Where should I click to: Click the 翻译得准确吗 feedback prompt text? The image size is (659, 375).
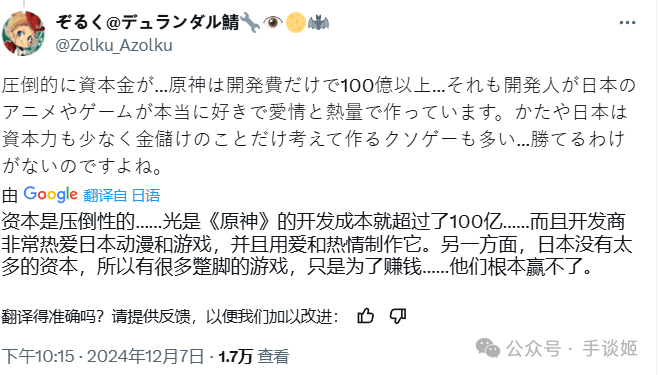point(170,317)
